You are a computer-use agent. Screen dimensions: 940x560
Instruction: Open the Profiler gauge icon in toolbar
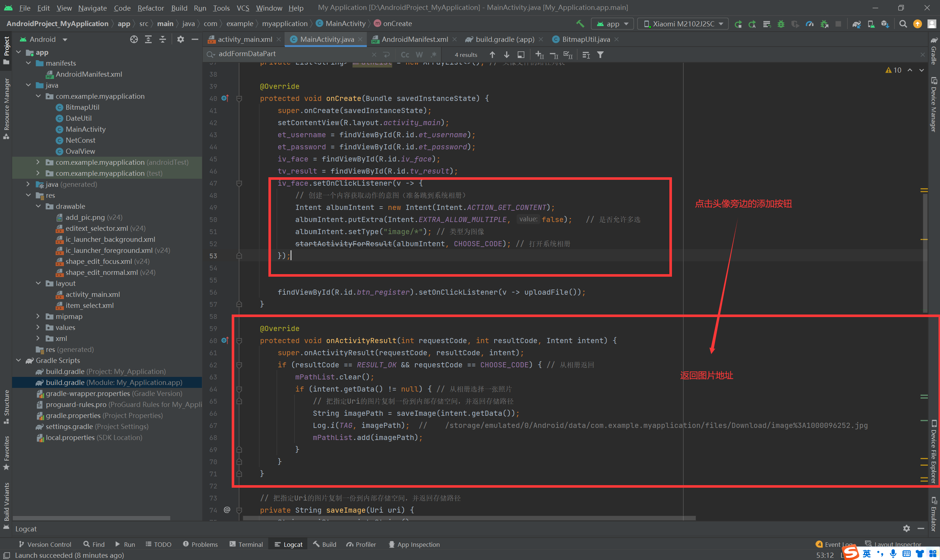point(809,24)
